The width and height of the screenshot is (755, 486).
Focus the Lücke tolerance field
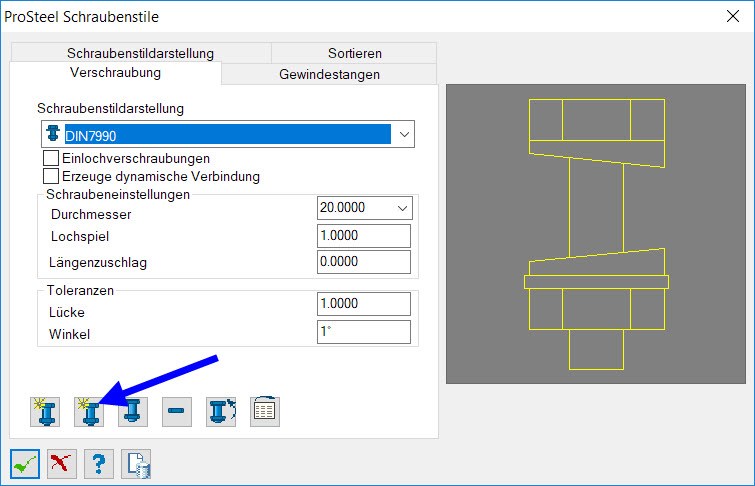tap(364, 304)
